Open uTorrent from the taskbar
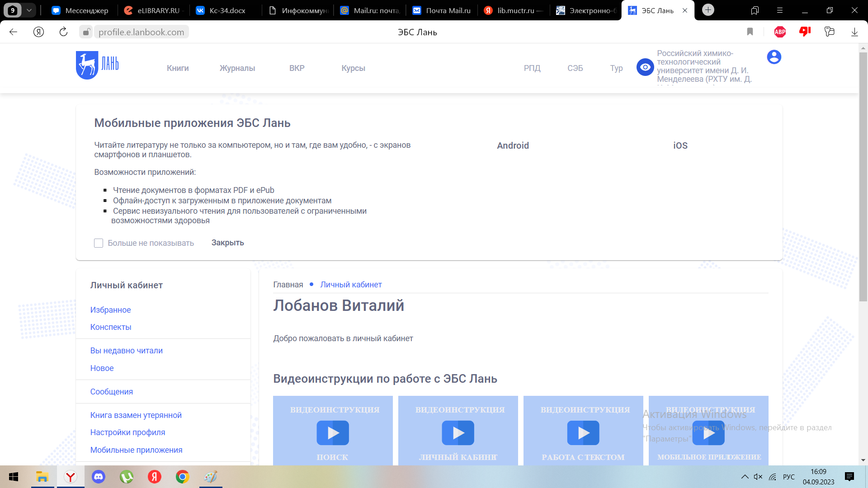 [126, 477]
